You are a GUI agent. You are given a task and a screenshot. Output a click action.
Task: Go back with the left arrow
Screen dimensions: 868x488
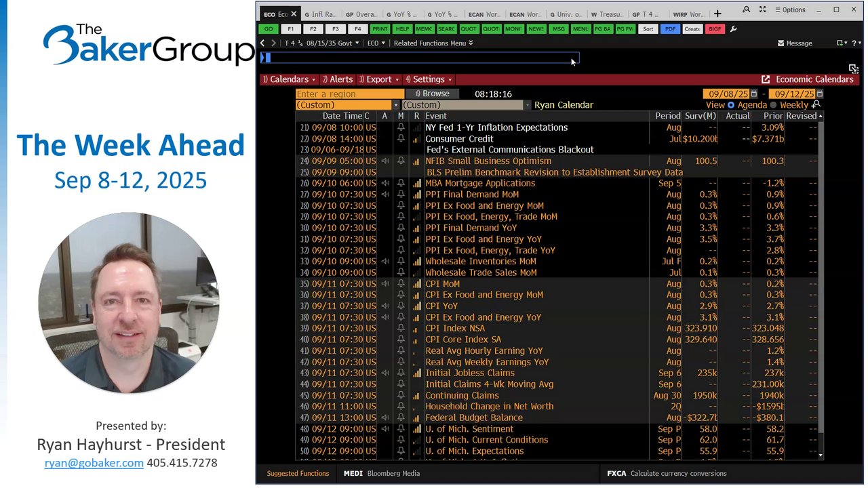point(263,43)
